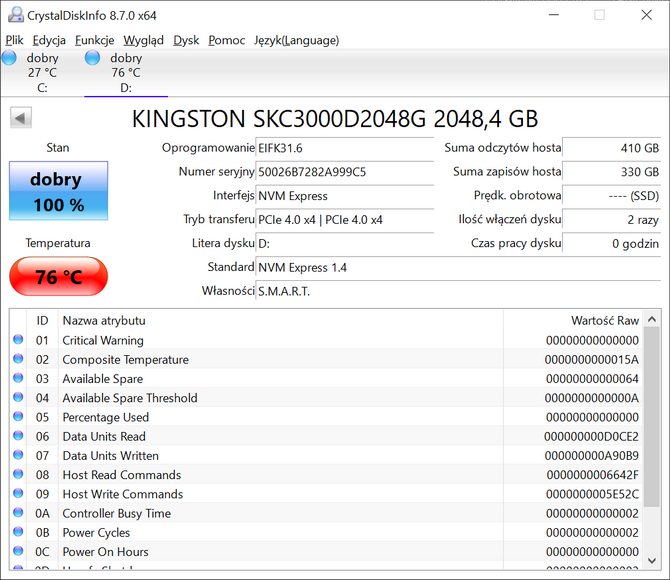Click the Wartość Raw column header
This screenshot has width=670, height=580.
(x=573, y=321)
